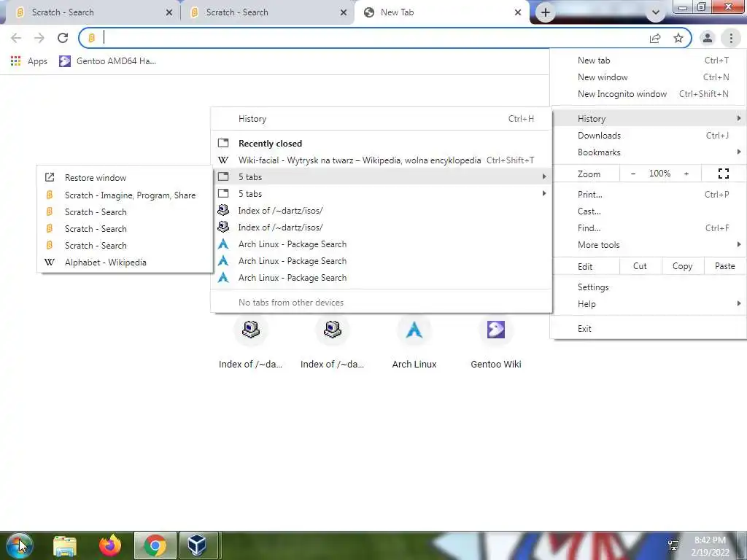Click the three-dot Chrome menu button
This screenshot has height=560, width=747.
(x=731, y=38)
